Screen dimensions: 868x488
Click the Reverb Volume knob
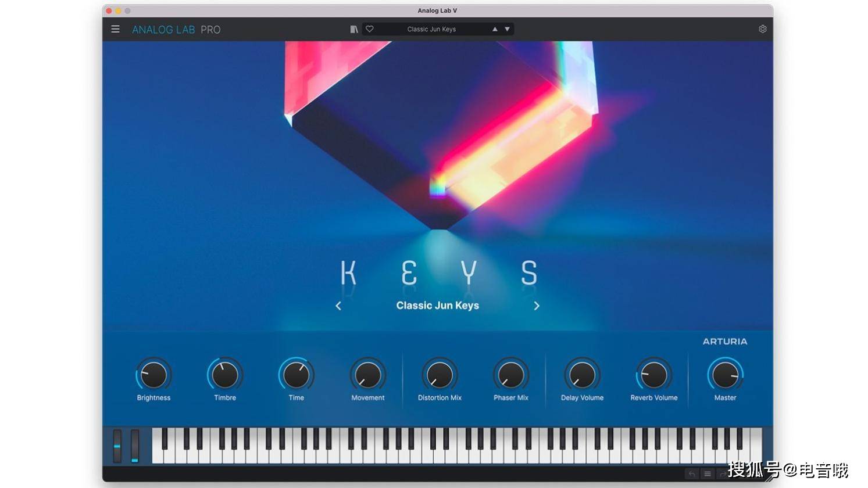(654, 375)
